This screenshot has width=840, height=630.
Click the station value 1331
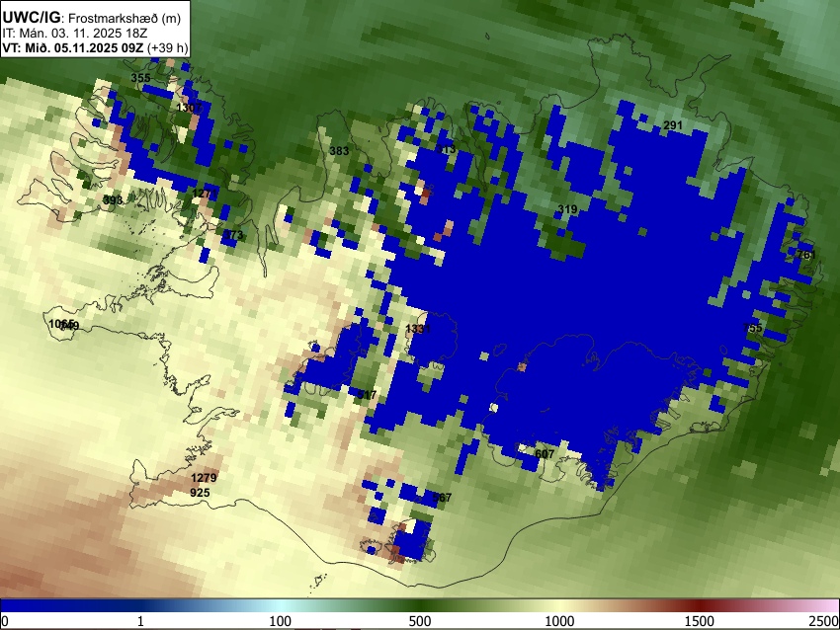[418, 329]
